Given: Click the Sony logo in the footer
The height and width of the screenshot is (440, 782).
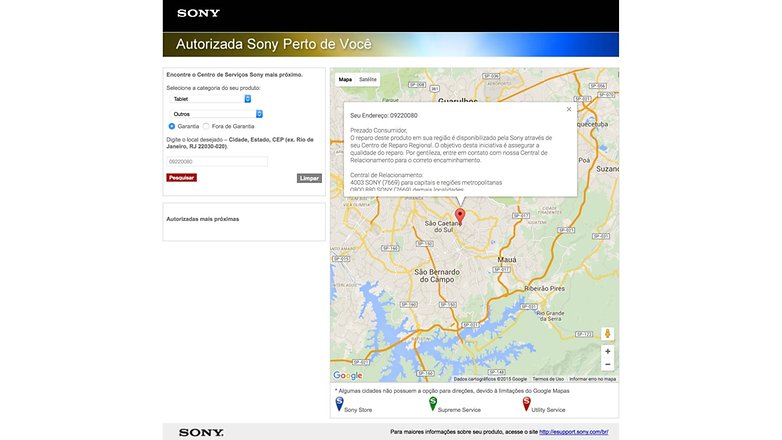Looking at the screenshot, I should 201,433.
